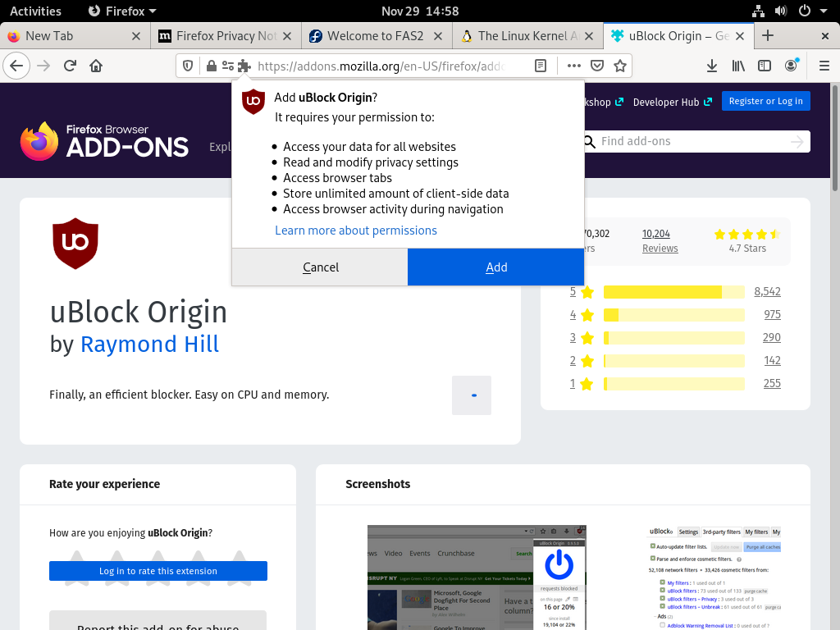Viewport: 840px width, 630px height.
Task: Close the Firefox Privacy Notice tab
Action: coord(287,36)
